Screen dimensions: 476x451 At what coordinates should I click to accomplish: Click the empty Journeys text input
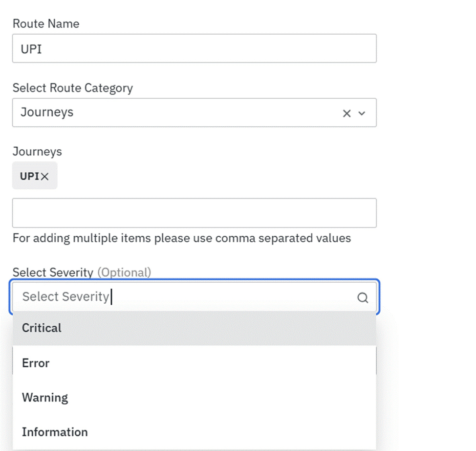coord(194,213)
